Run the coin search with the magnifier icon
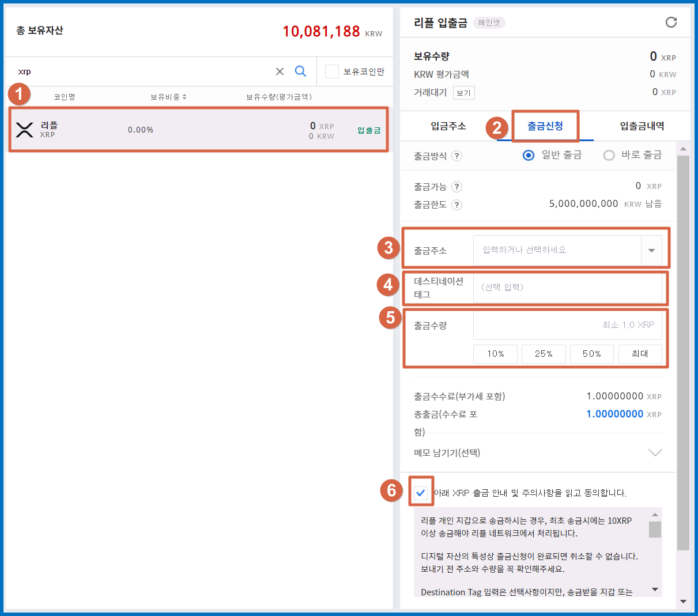Viewport: 698px width, 616px height. click(x=300, y=71)
